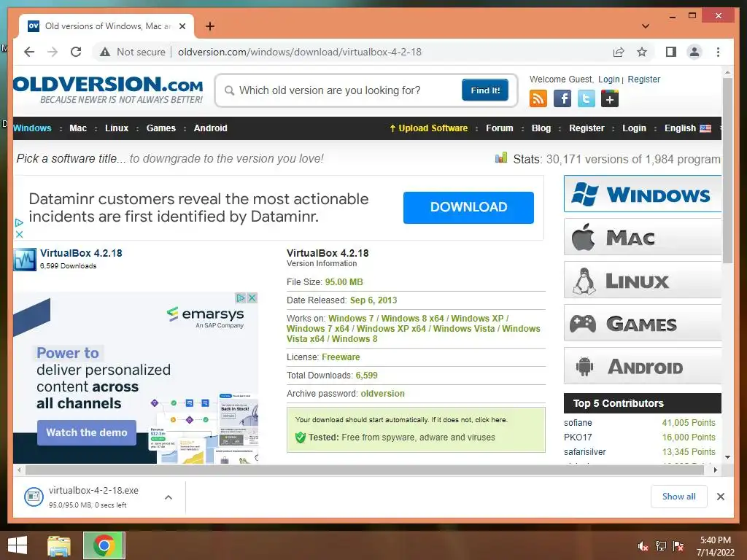Open a new browser tab

[x=209, y=26]
